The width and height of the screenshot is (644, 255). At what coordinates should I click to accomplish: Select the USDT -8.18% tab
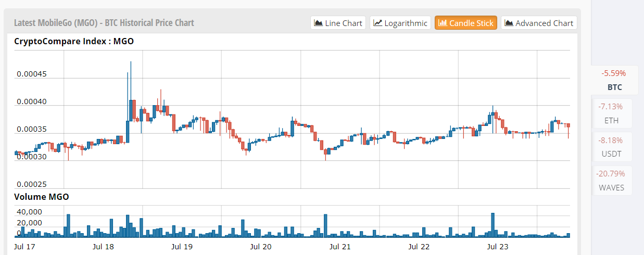coord(612,147)
